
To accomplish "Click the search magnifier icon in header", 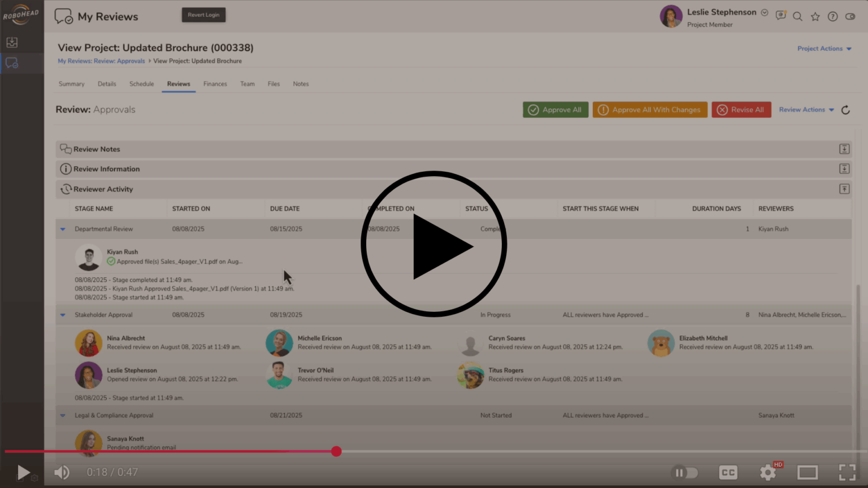I will 797,16.
